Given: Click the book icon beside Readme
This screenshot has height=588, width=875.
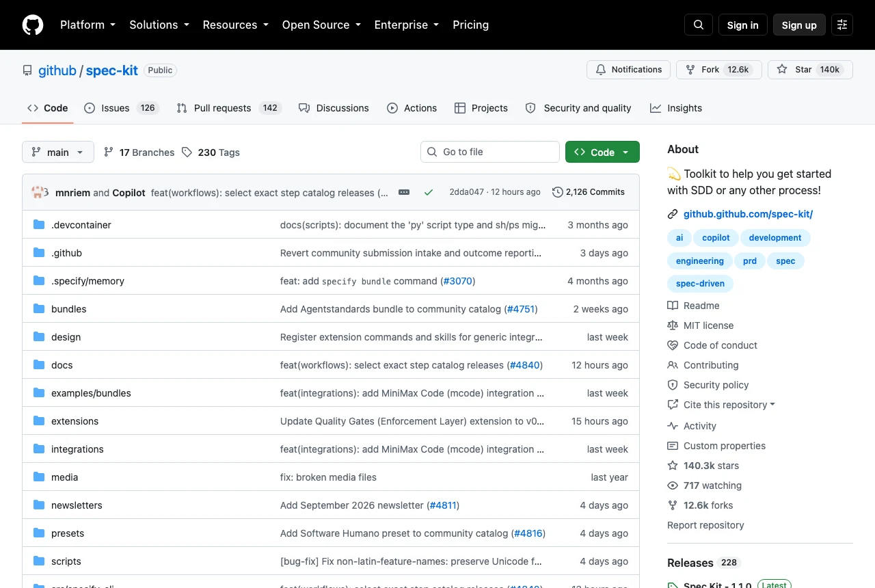Looking at the screenshot, I should pos(673,306).
